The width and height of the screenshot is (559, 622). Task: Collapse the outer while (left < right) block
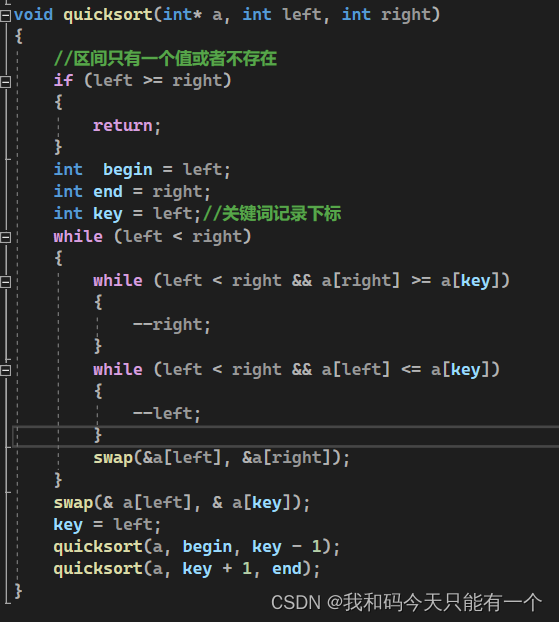6,238
